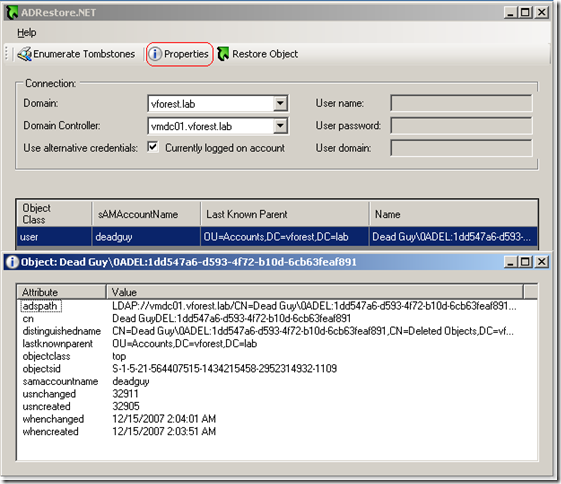
Task: Sort by Name column header
Action: click(x=453, y=214)
